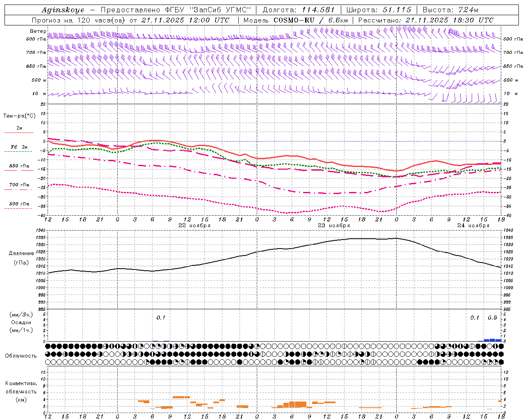Click the computed time 21.11.2025 18:30 UTC

click(450, 20)
